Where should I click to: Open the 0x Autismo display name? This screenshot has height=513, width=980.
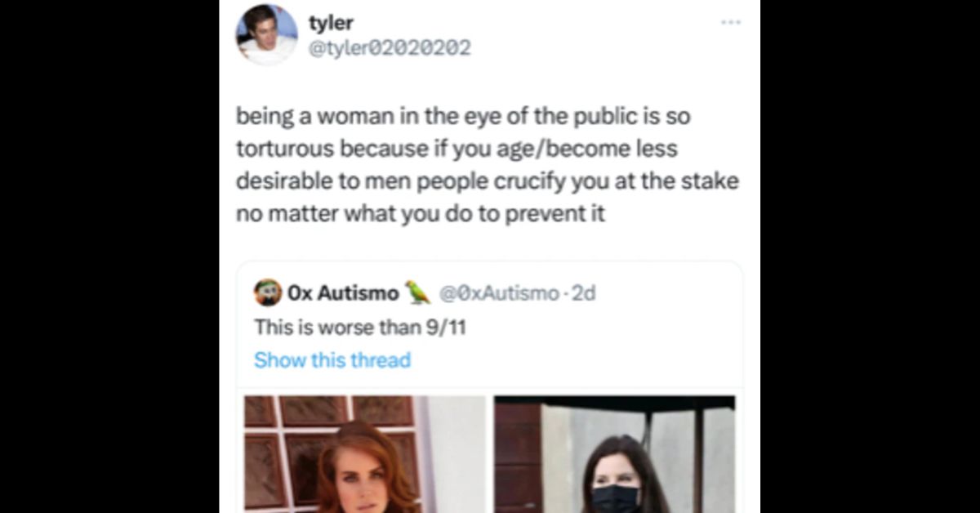click(343, 292)
